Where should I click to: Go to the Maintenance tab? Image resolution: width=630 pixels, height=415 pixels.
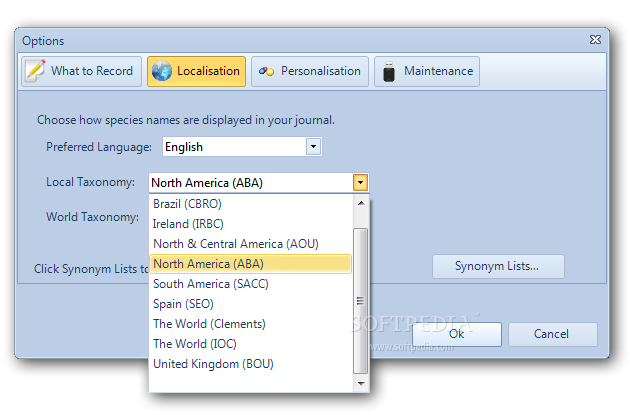[x=427, y=71]
